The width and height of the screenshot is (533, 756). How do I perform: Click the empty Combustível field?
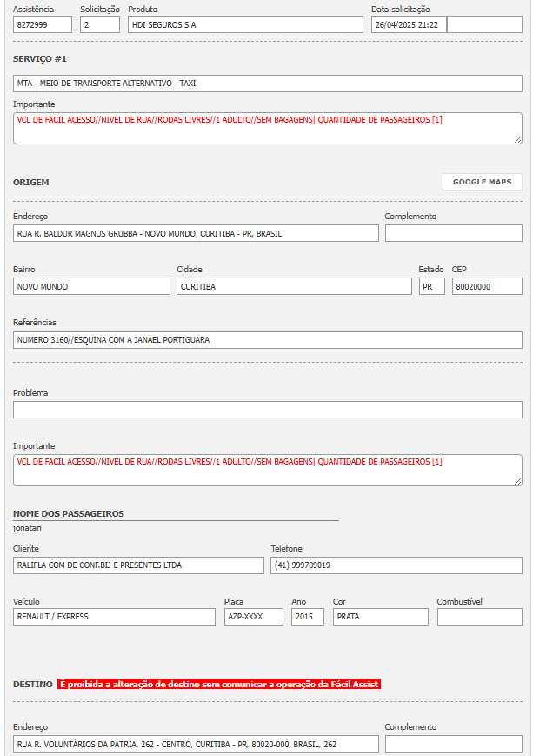coord(479,617)
